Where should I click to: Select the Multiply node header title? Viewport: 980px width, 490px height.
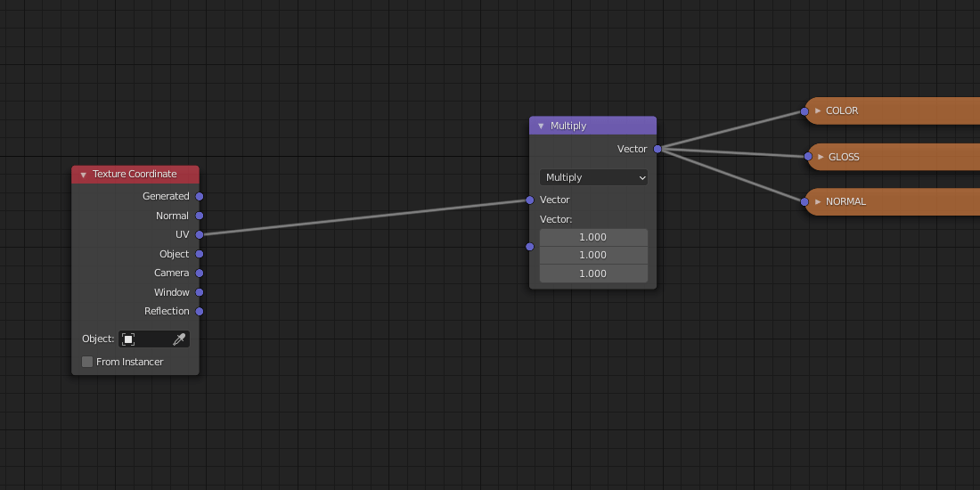[x=568, y=126]
